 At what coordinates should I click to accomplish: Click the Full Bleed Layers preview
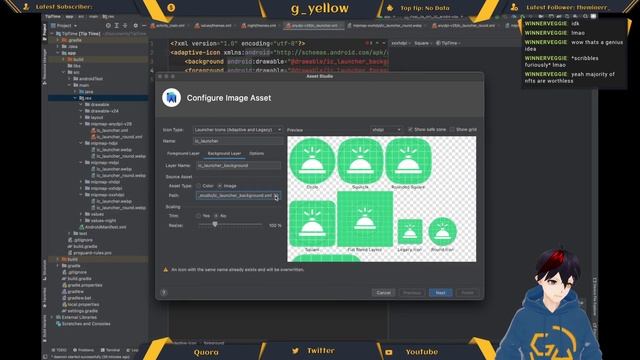365,219
